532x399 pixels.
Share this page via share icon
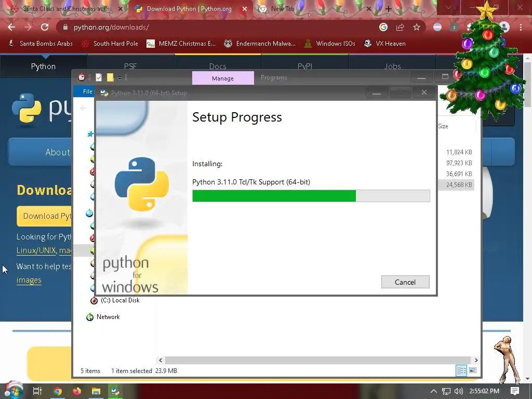400,27
